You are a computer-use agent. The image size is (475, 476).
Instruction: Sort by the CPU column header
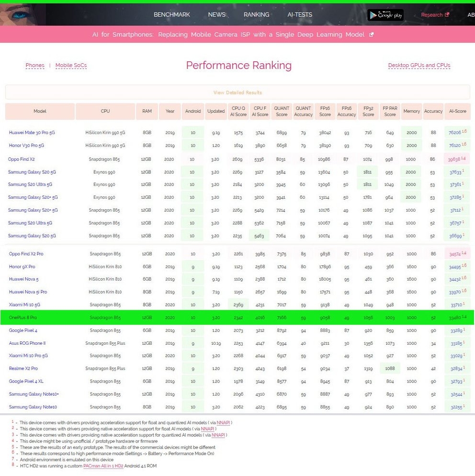[x=105, y=112]
